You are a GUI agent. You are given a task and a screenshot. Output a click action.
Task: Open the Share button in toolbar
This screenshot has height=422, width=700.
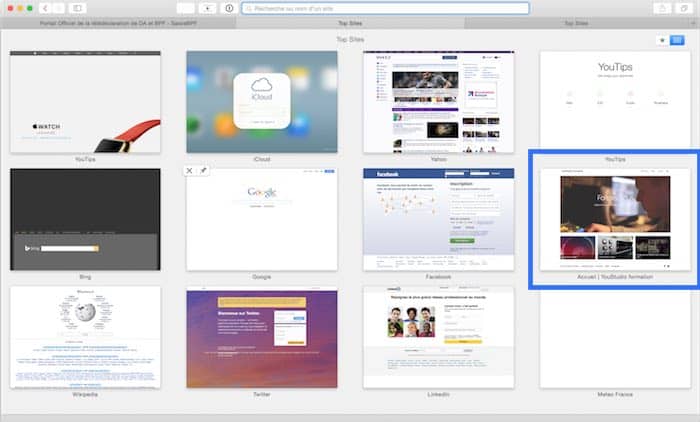coord(662,8)
